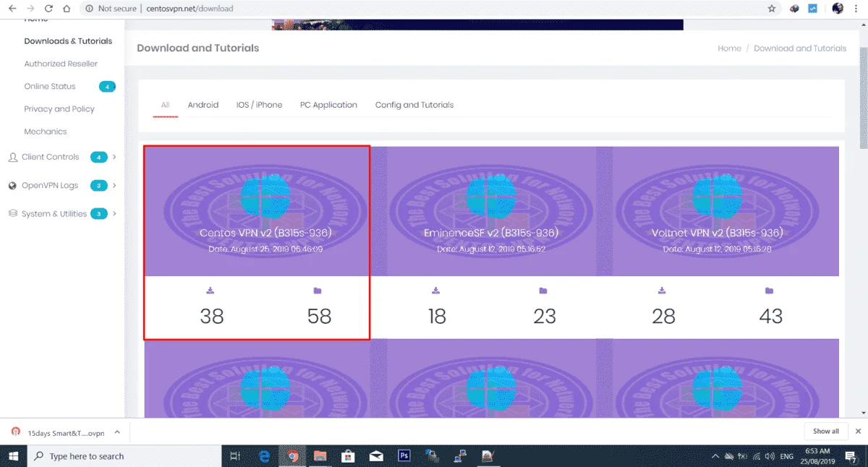
Task: Click the user profile avatar in Chrome
Action: click(x=838, y=9)
